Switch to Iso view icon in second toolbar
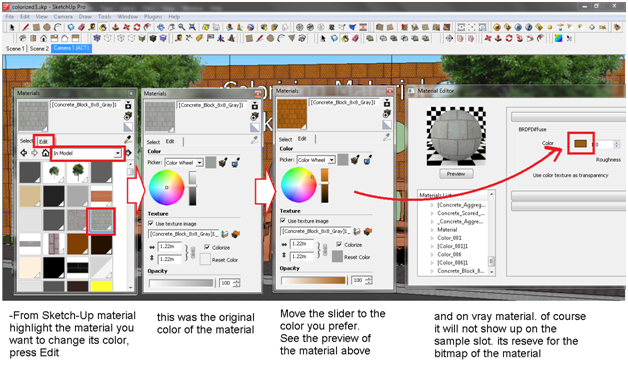Image resolution: width=628 pixels, height=366 pixels. (x=22, y=38)
